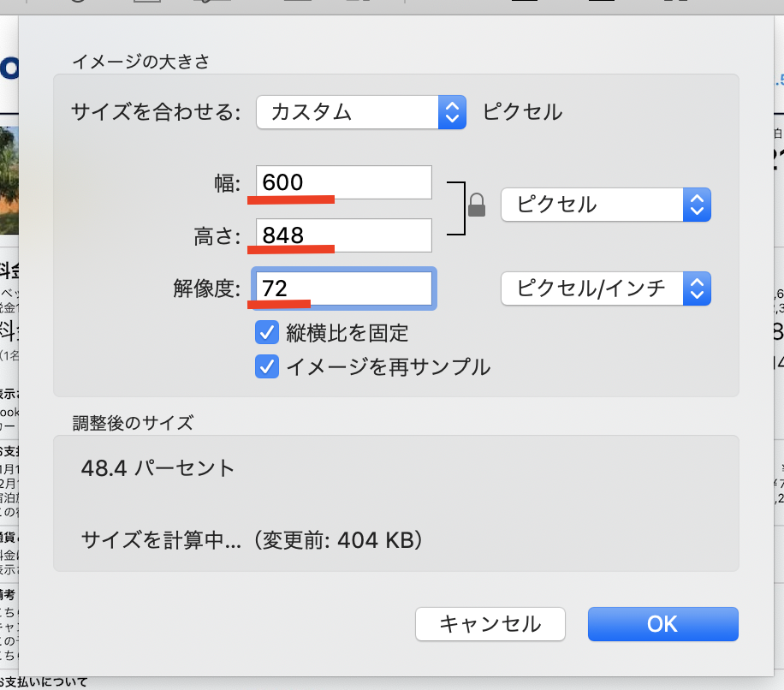Click the 調整後のサイズ section heading
Viewport: 784px width, 690px height.
point(133,422)
